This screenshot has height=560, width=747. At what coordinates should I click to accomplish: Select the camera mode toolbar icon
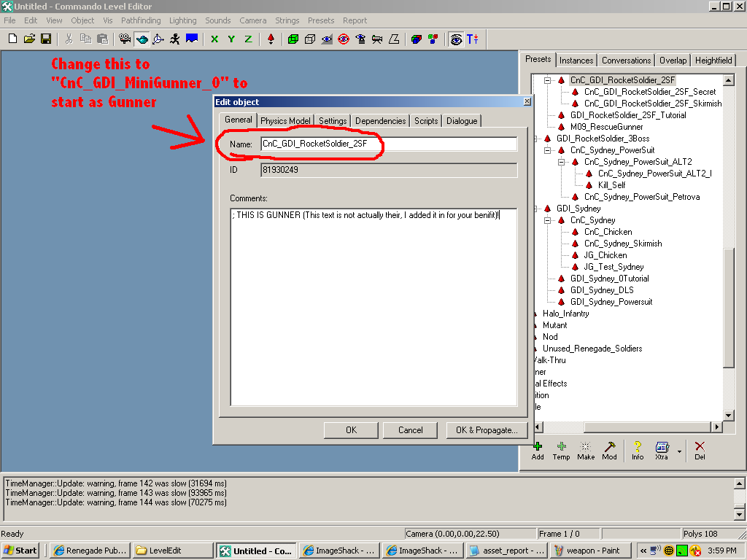pyautogui.click(x=125, y=39)
